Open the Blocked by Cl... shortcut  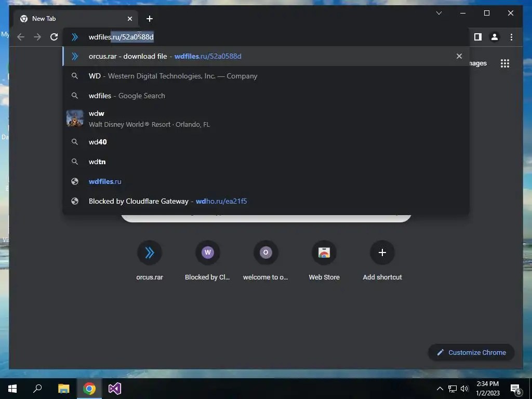coord(208,261)
